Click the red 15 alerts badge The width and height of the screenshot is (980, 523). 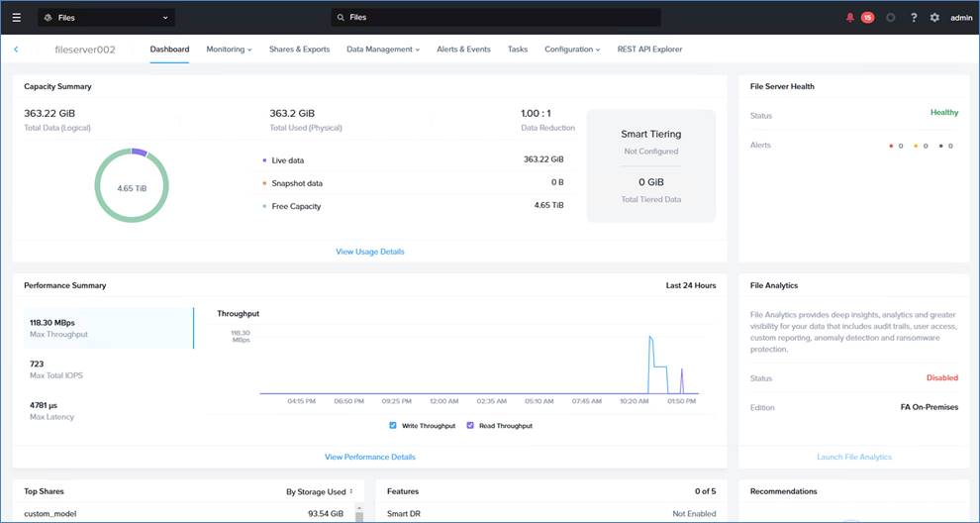click(x=867, y=18)
